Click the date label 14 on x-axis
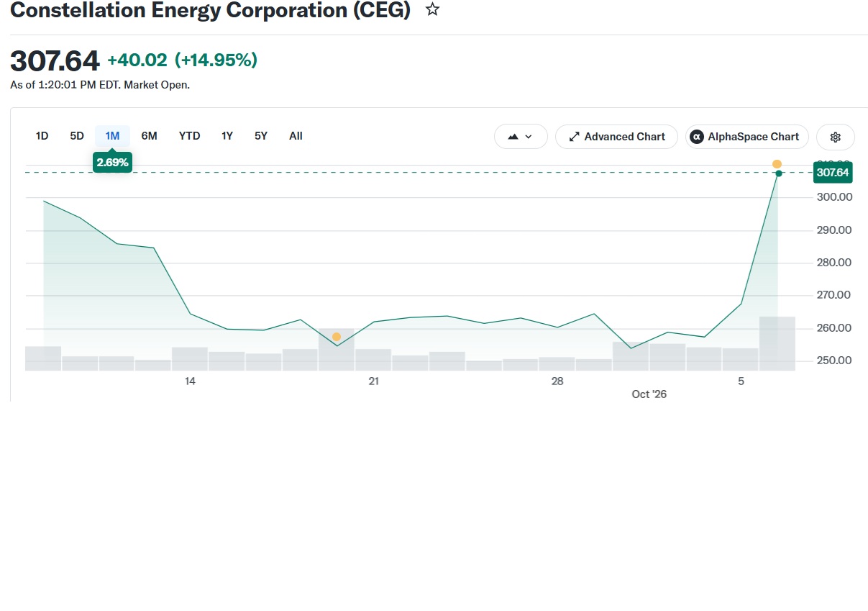The image size is (868, 611). pos(190,381)
